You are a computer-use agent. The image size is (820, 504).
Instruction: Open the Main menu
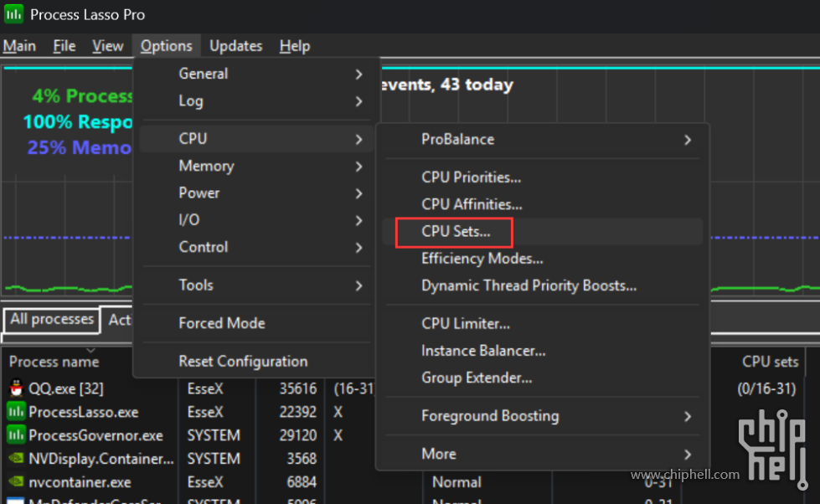(19, 46)
